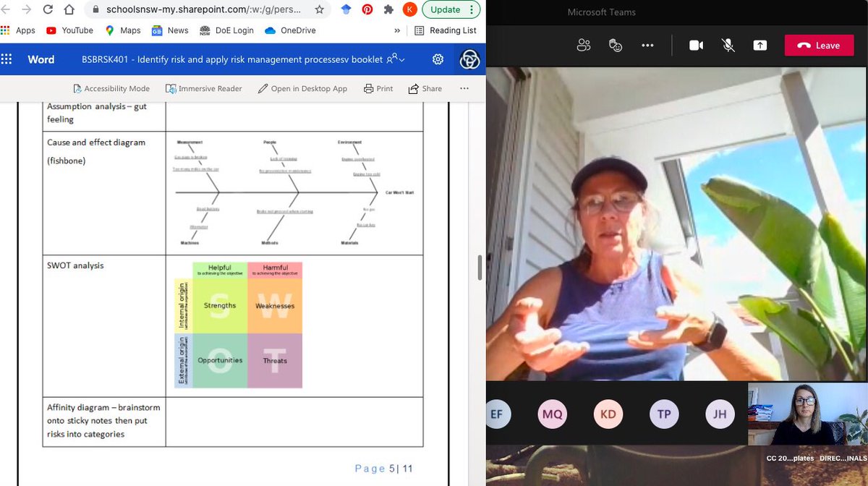Open Word settings gear icon

point(438,59)
